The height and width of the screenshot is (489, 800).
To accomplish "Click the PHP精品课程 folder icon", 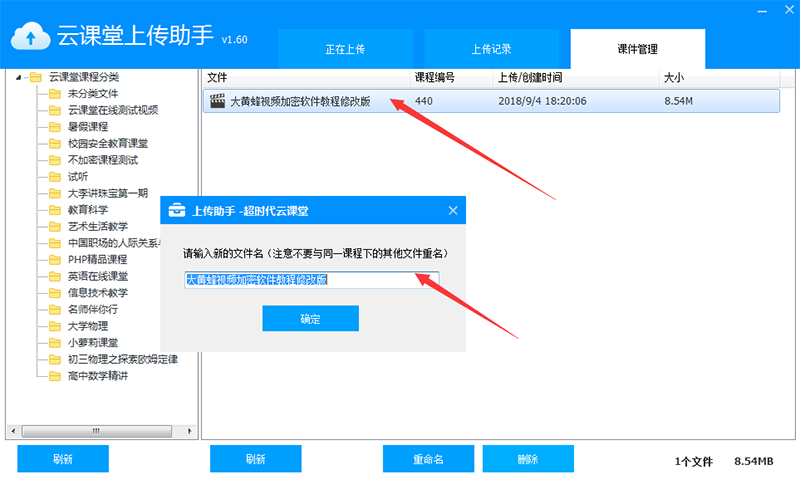I will pos(55,260).
